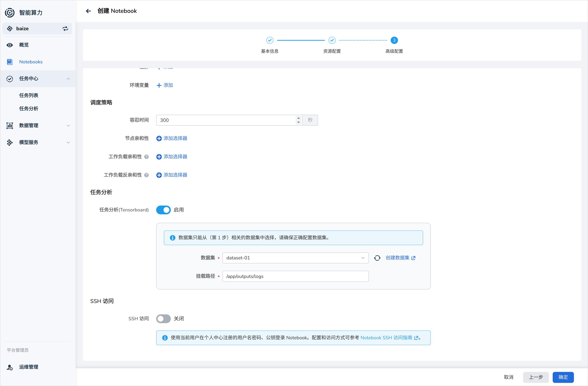Click the 挂载路径 input /app/outputs/logs
The image size is (588, 386).
pyautogui.click(x=295, y=276)
